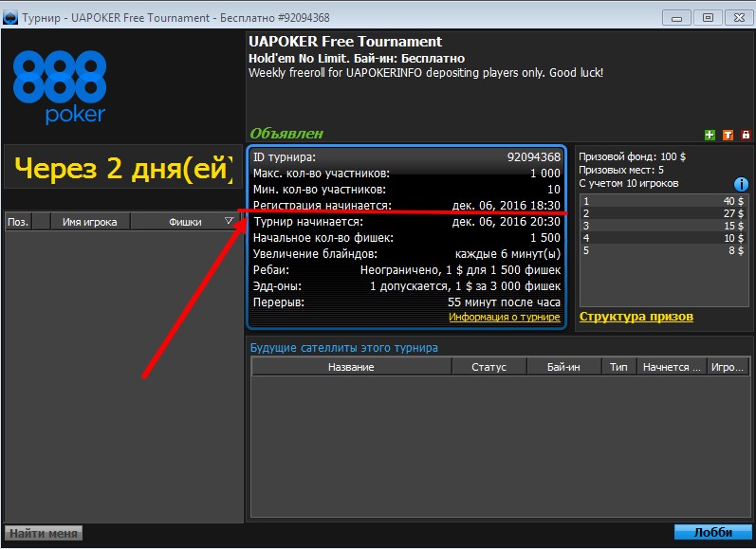Select prize row 1 with 40 $
Image resolution: width=756 pixels, height=549 pixels.
pyautogui.click(x=664, y=201)
